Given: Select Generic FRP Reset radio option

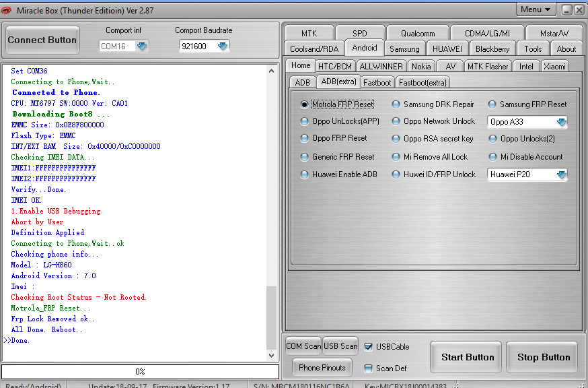Looking at the screenshot, I should (x=305, y=157).
